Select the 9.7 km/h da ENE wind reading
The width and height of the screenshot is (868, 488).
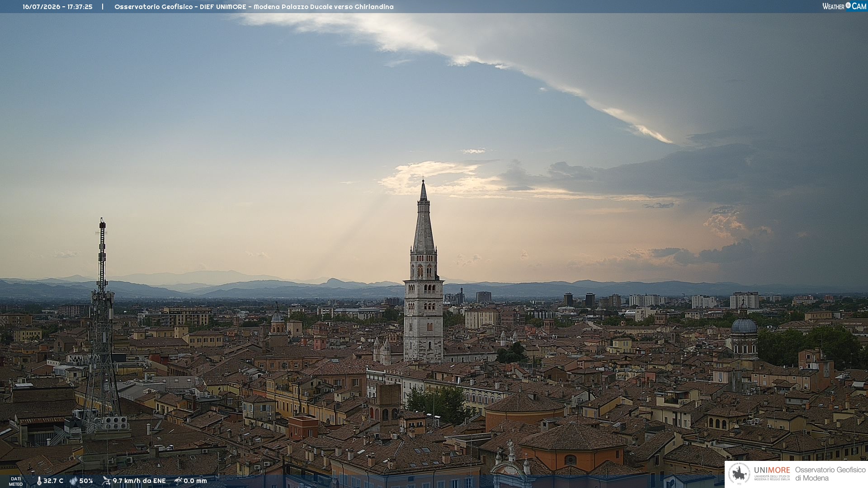(x=139, y=481)
